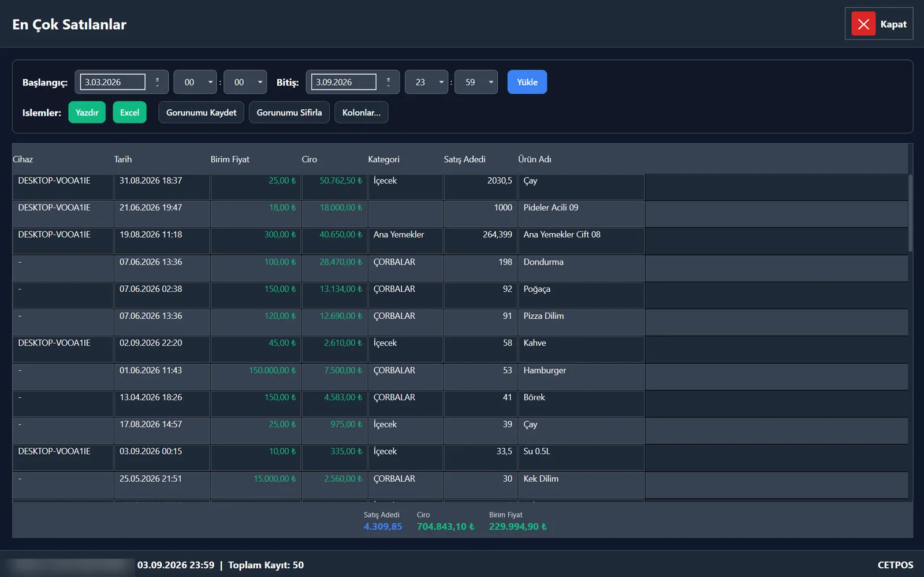Click the Yükle button
The width and height of the screenshot is (924, 577).
click(x=527, y=82)
